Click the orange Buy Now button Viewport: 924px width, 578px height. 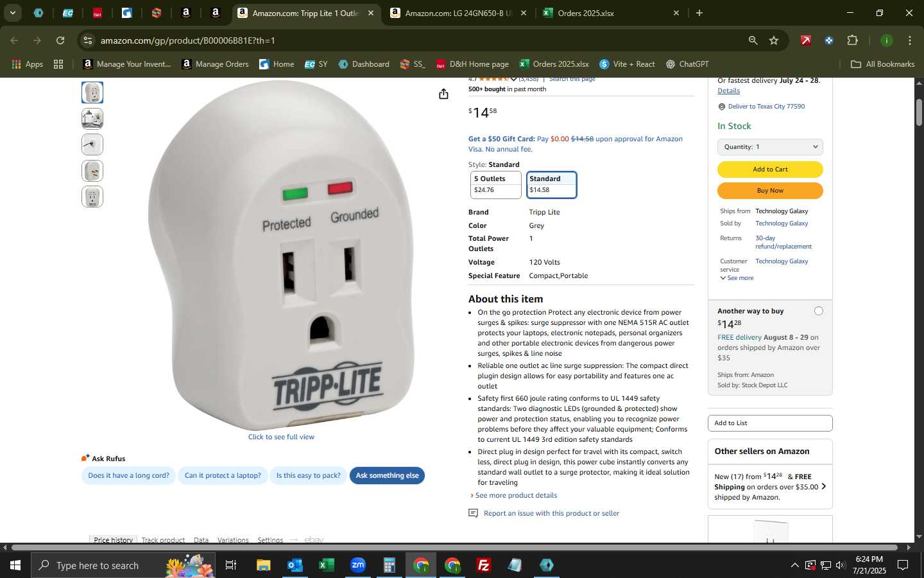click(770, 191)
